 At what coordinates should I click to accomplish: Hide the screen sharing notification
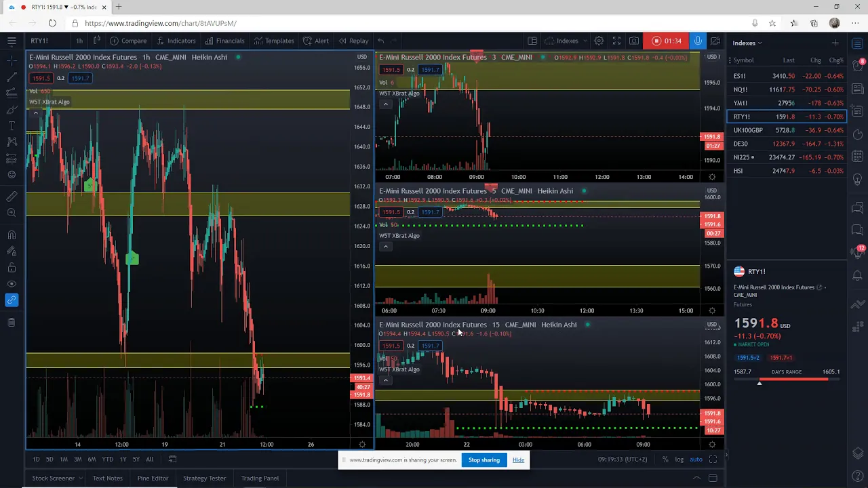518,460
